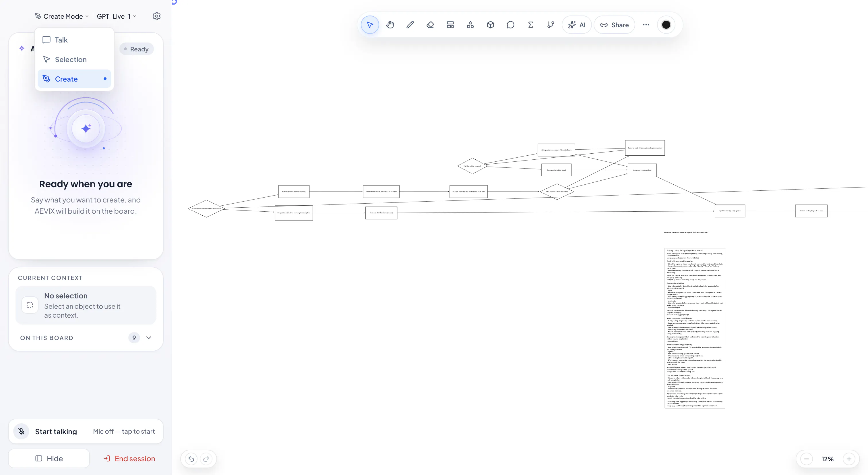Zoom out with the minus button
Image resolution: width=868 pixels, height=475 pixels.
point(807,459)
